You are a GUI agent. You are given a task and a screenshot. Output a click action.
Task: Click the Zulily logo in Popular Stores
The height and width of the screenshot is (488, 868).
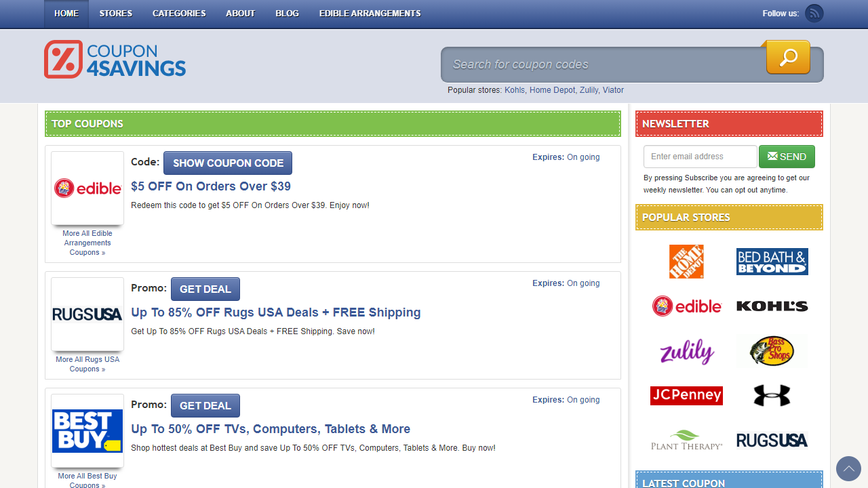click(x=686, y=352)
